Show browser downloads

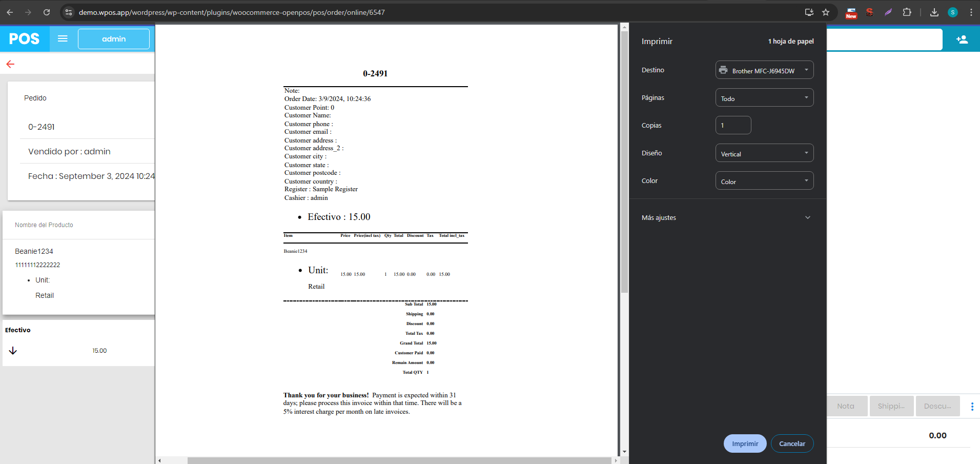[934, 12]
